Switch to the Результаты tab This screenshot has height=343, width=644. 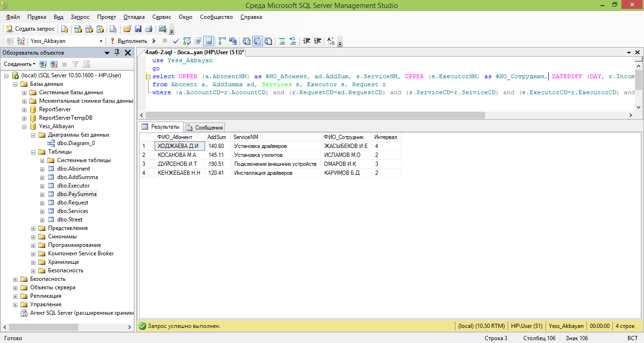[x=161, y=127]
